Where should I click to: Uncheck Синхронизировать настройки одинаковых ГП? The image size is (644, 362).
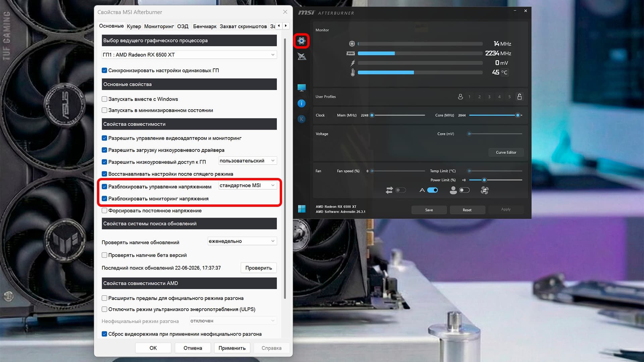tap(104, 70)
